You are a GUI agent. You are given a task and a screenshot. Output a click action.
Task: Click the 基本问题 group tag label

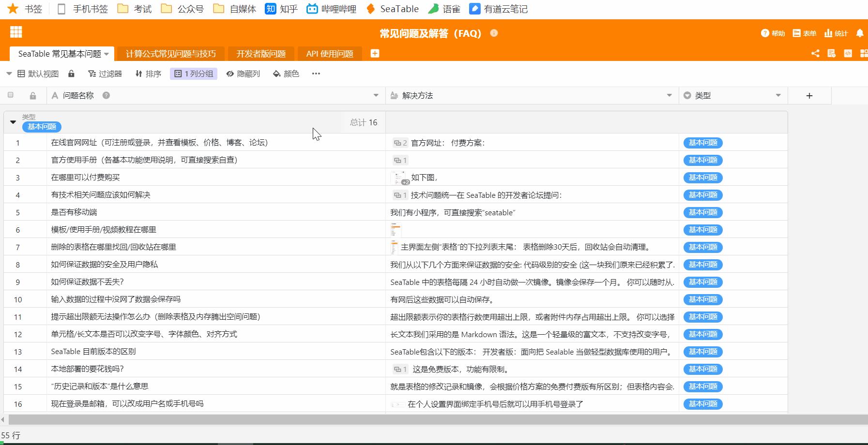pyautogui.click(x=42, y=127)
